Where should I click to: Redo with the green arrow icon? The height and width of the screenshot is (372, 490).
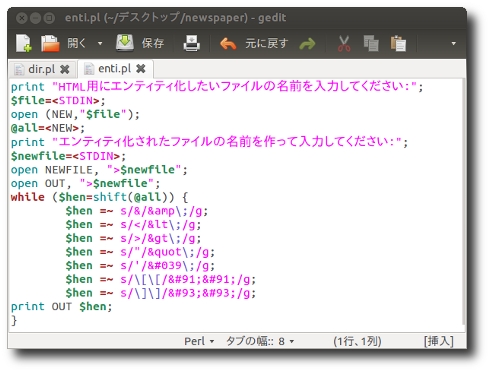point(307,44)
